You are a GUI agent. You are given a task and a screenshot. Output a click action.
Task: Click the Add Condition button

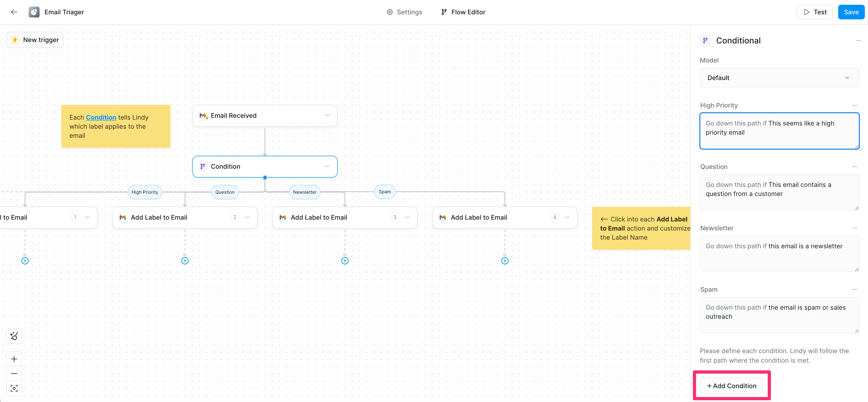(731, 385)
